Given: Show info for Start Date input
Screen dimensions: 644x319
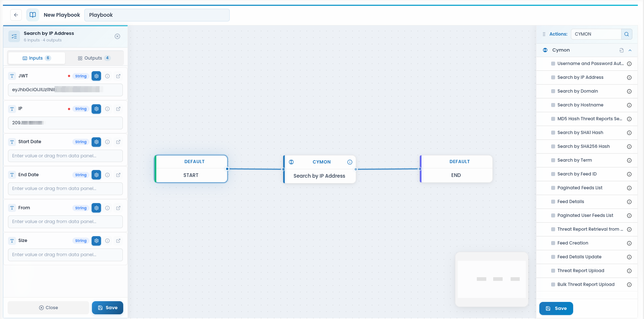Looking at the screenshot, I should coord(107,142).
